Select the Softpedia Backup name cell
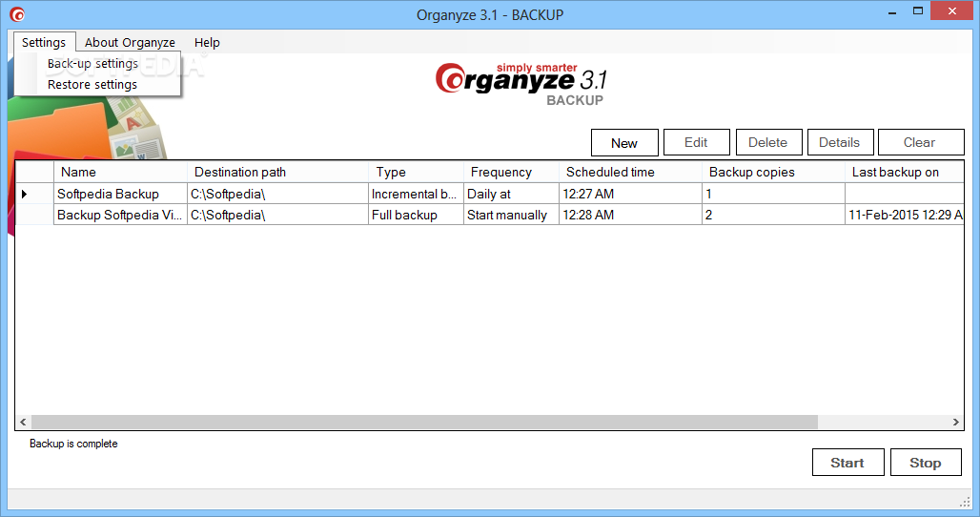 [x=121, y=194]
